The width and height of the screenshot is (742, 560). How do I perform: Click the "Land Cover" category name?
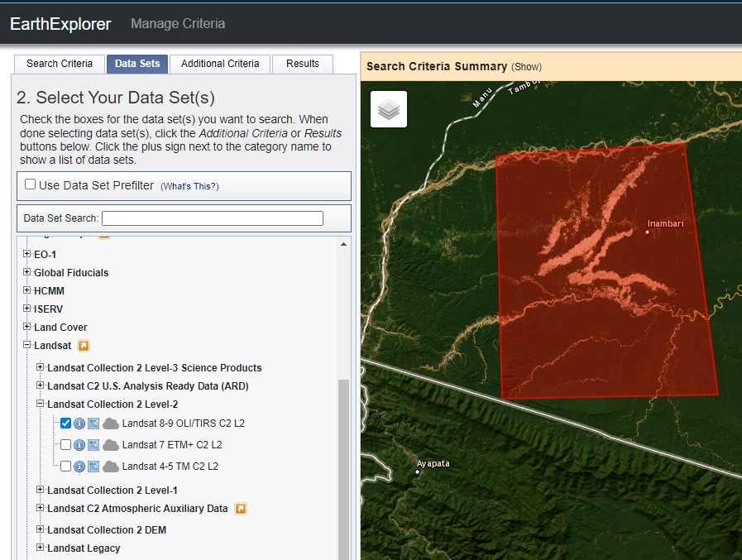click(60, 327)
